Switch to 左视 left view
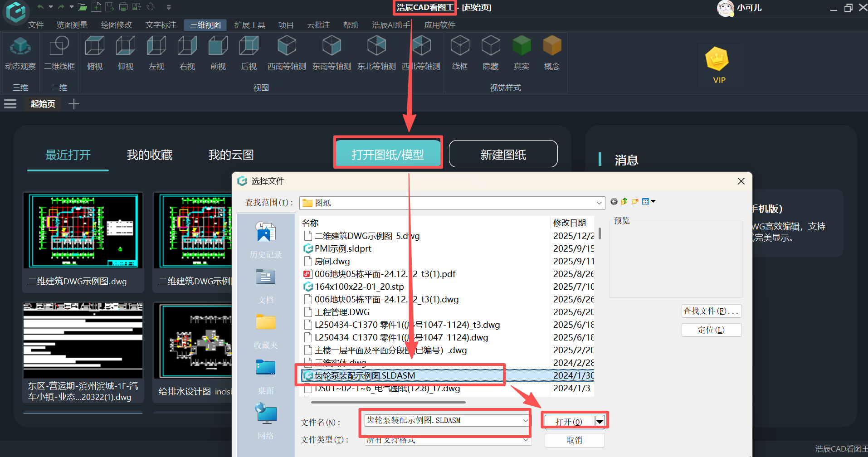The image size is (868, 457). pyautogui.click(x=156, y=53)
